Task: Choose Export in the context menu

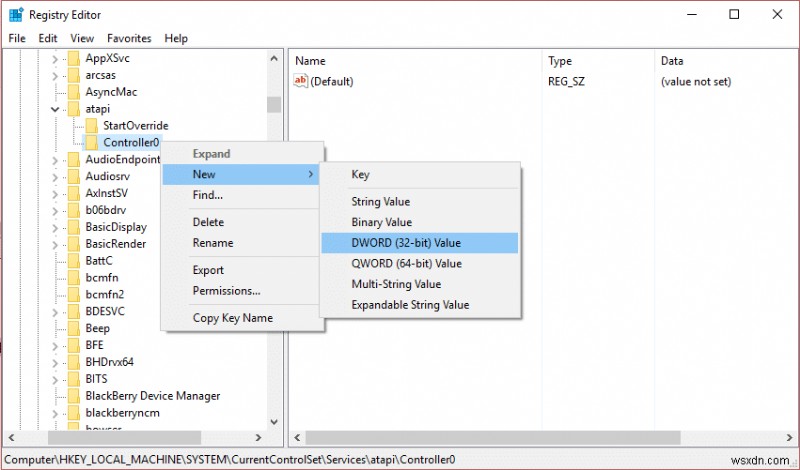Action: pos(241,270)
